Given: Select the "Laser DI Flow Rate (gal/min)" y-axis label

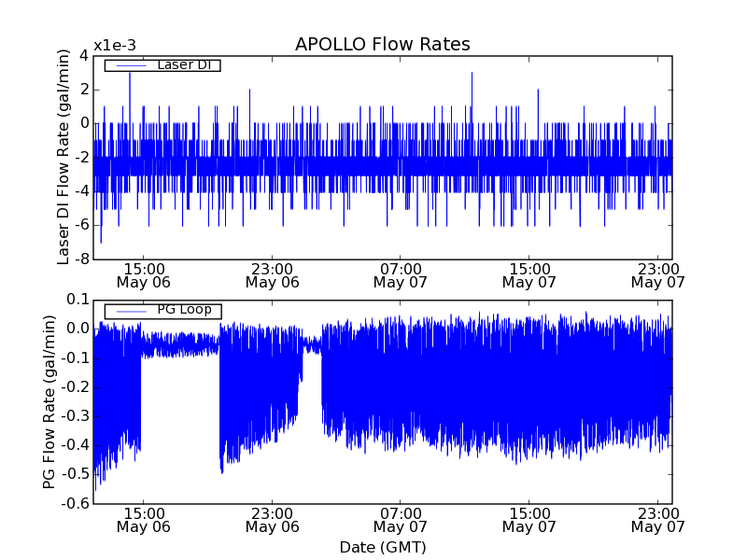Looking at the screenshot, I should click(63, 158).
